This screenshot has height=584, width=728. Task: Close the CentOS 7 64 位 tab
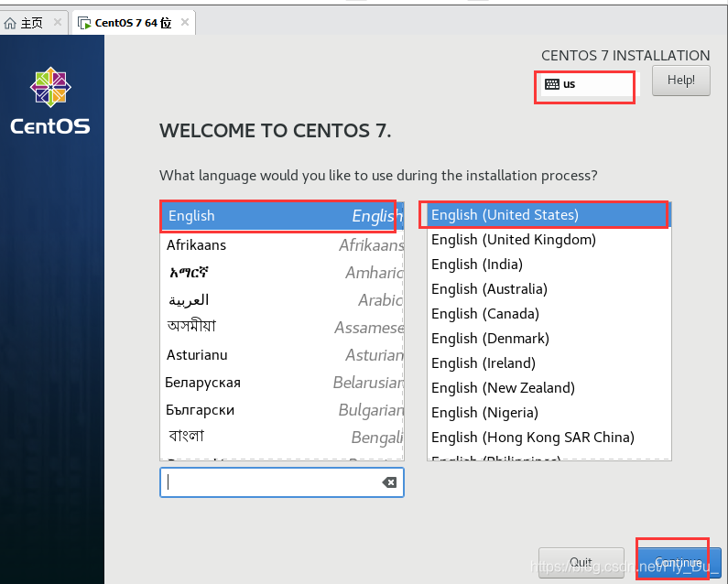[185, 22]
